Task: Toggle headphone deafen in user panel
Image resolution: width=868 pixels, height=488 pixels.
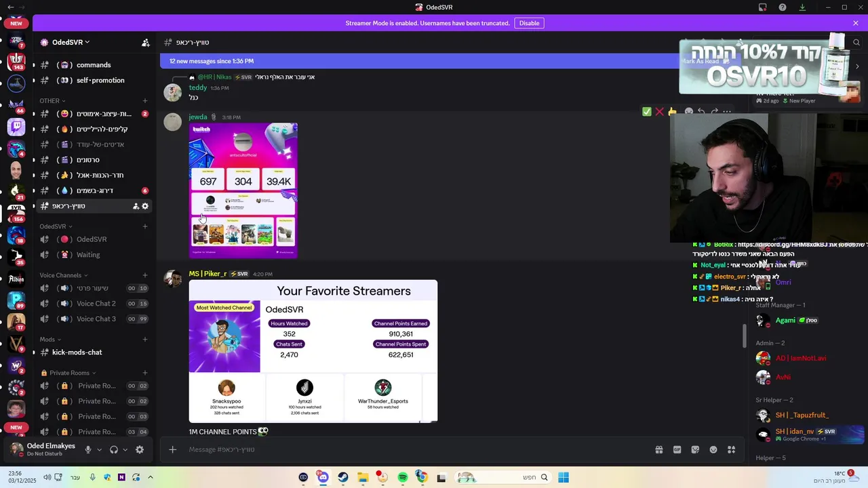Action: [114, 449]
